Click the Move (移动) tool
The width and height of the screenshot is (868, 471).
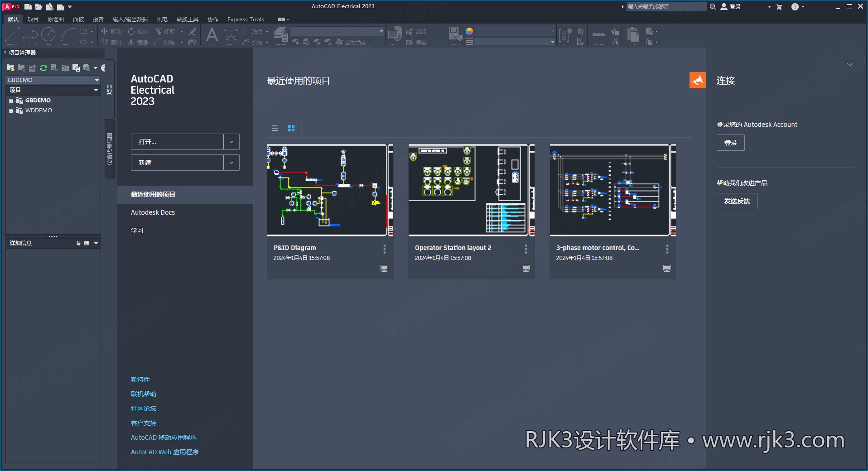111,31
